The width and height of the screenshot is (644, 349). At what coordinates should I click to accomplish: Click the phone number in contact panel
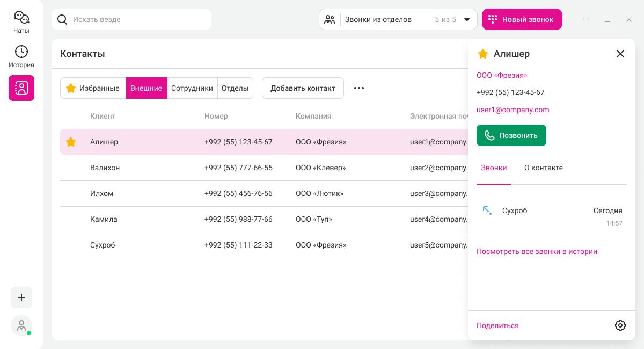tap(510, 92)
